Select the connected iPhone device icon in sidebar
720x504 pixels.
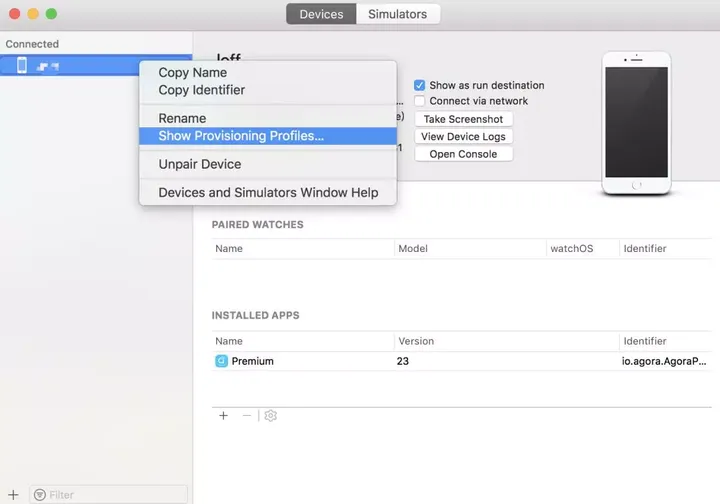coord(22,65)
